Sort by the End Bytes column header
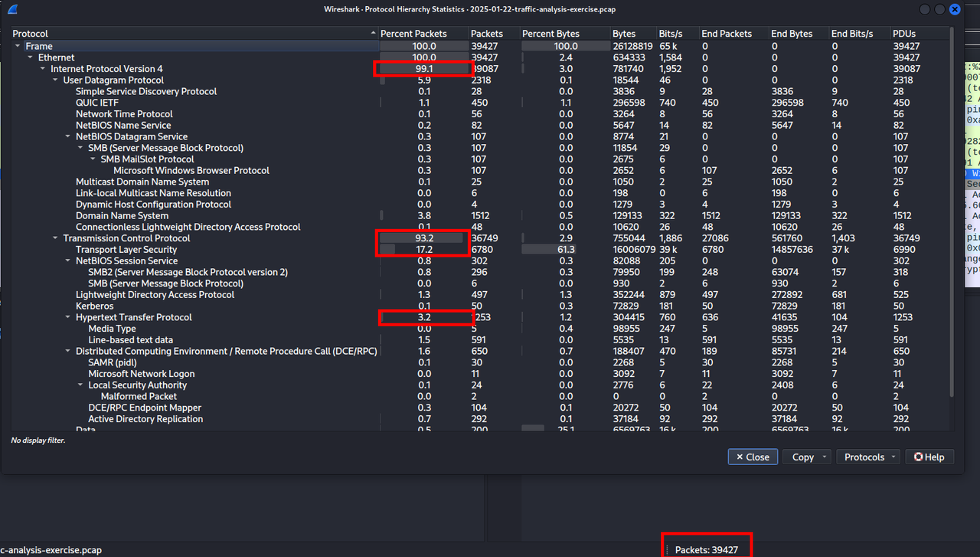 [x=799, y=34]
